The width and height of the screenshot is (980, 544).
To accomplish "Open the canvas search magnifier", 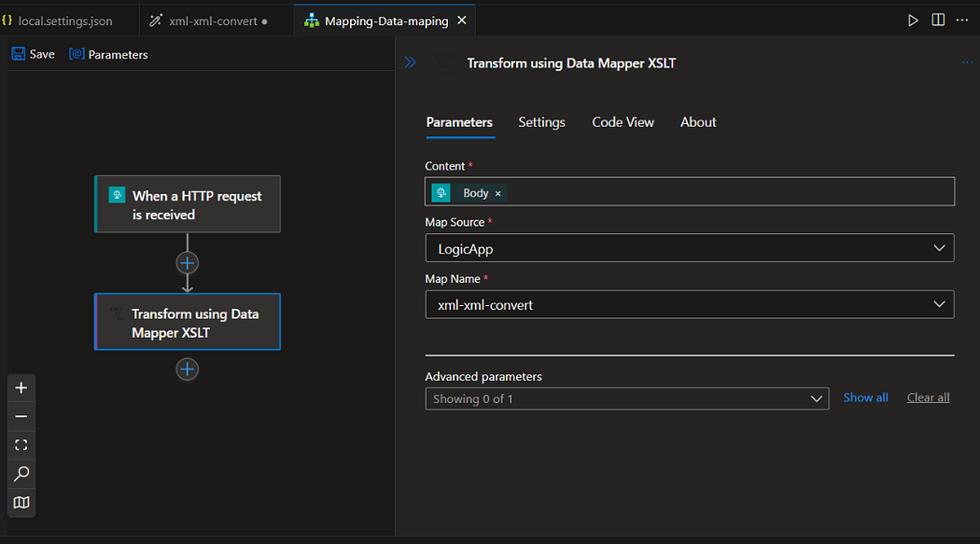I will 21,474.
